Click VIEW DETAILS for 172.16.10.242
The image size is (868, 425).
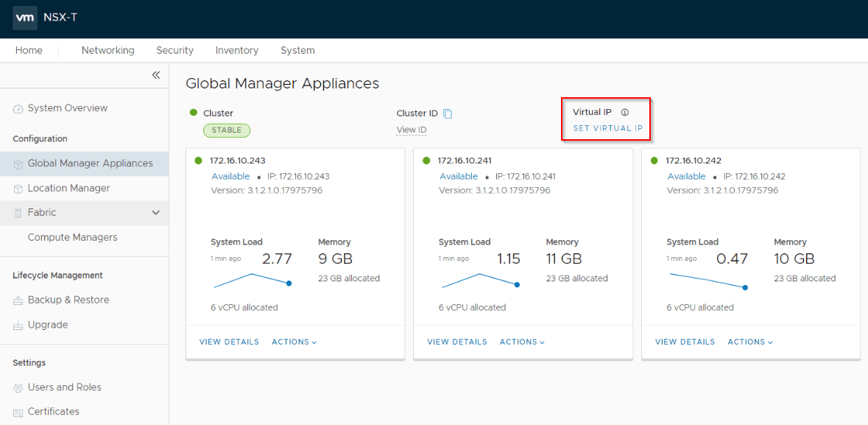(685, 342)
